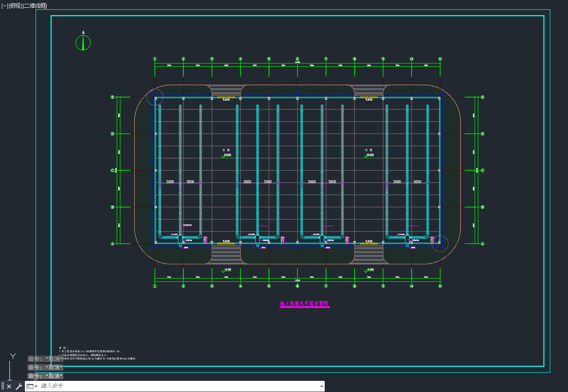Open the 俯视 view controls menu
568x392 pixels.
15,6
